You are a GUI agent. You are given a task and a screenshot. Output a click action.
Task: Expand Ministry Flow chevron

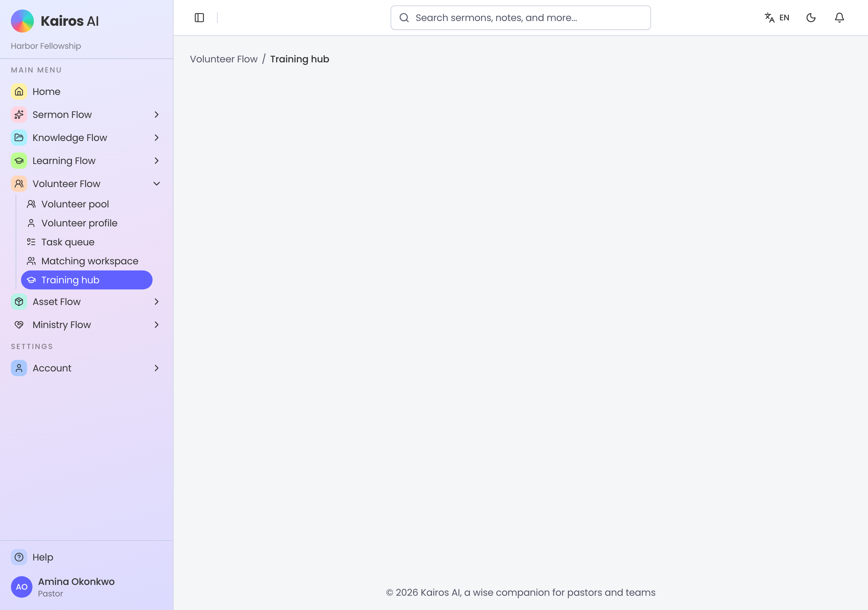(x=157, y=325)
